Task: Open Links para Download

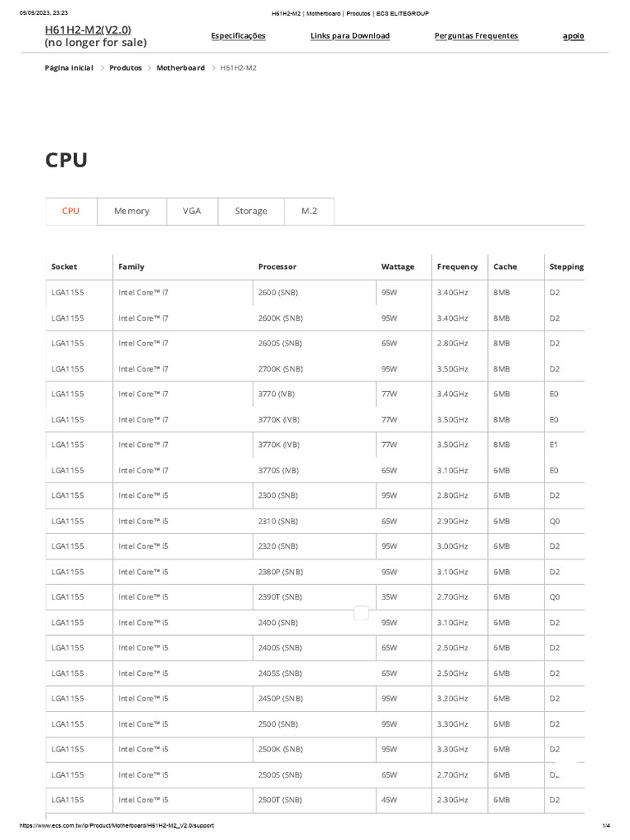Action: (349, 36)
